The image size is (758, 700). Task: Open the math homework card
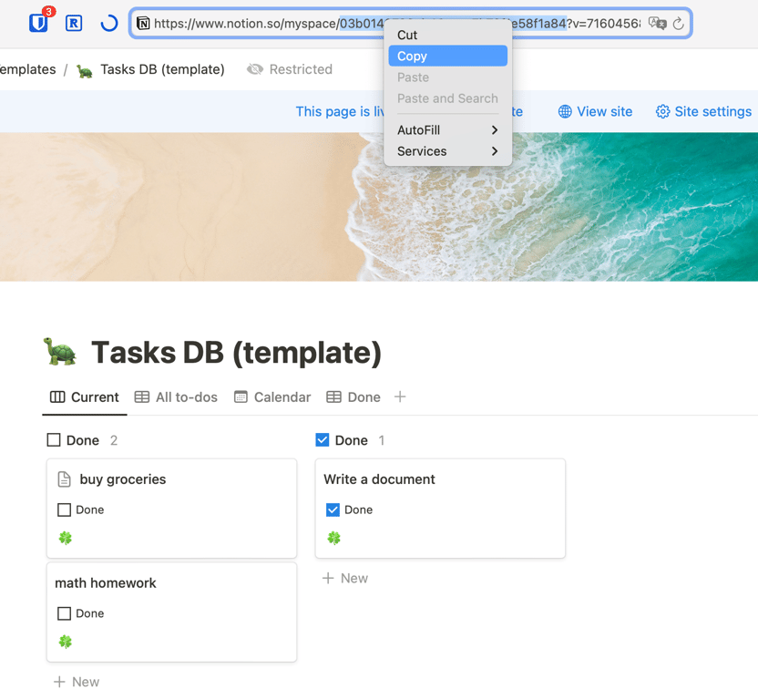(x=171, y=612)
